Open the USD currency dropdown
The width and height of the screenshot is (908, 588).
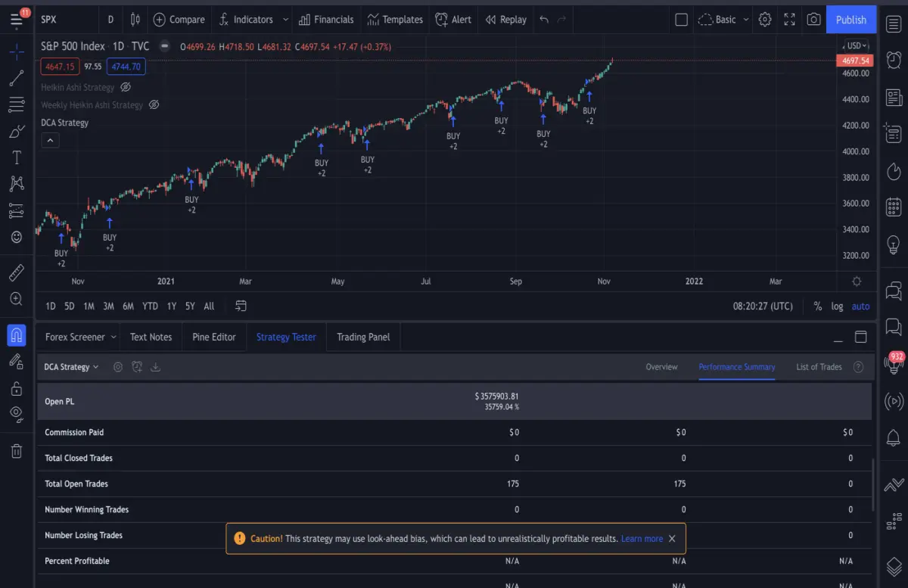856,45
